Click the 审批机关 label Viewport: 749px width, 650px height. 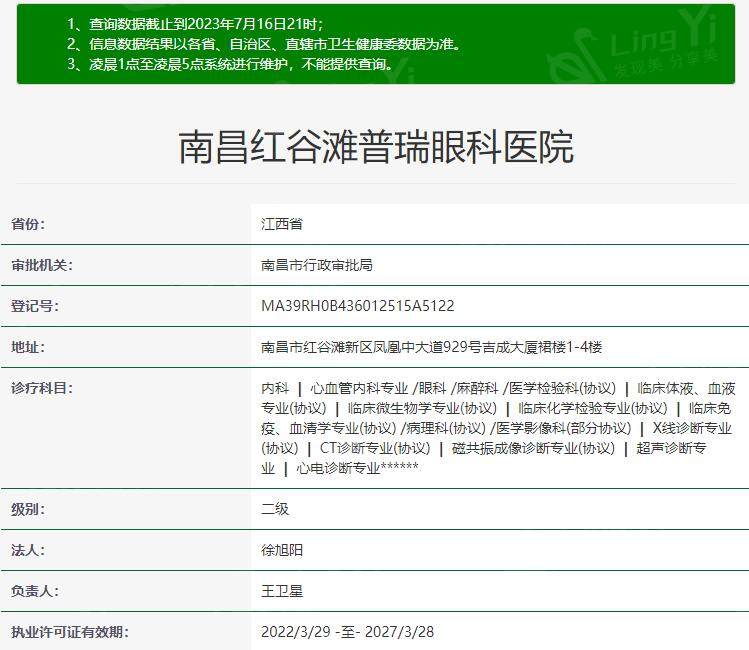click(x=42, y=265)
